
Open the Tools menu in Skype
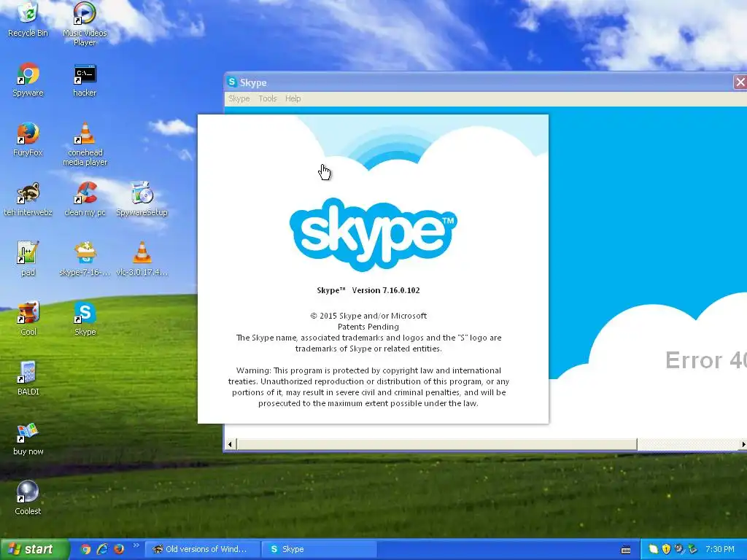268,98
